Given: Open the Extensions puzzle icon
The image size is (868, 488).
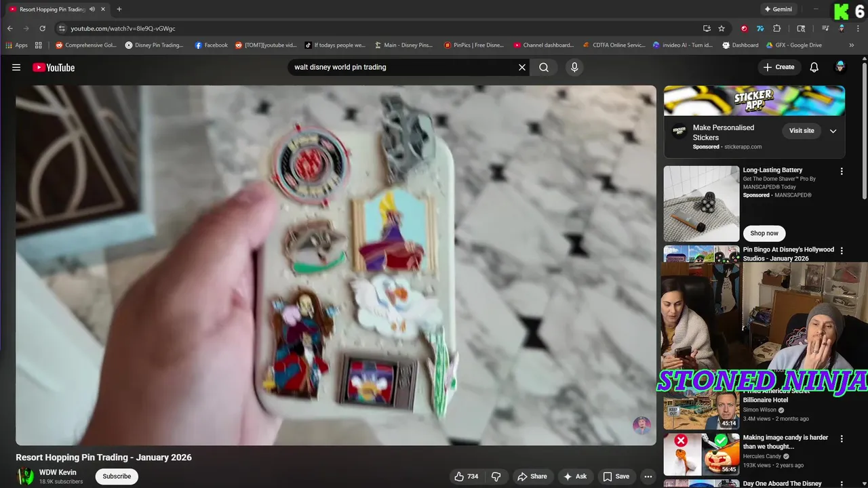Looking at the screenshot, I should click(x=777, y=28).
